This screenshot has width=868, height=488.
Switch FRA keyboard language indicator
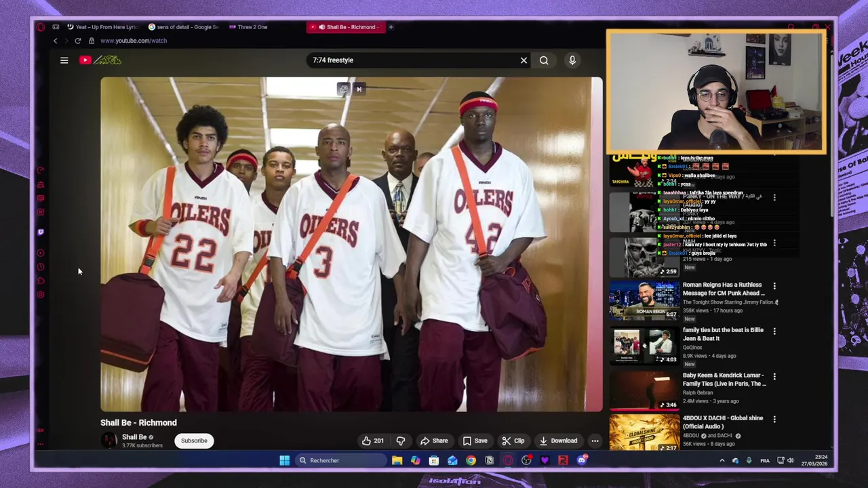pyautogui.click(x=765, y=461)
